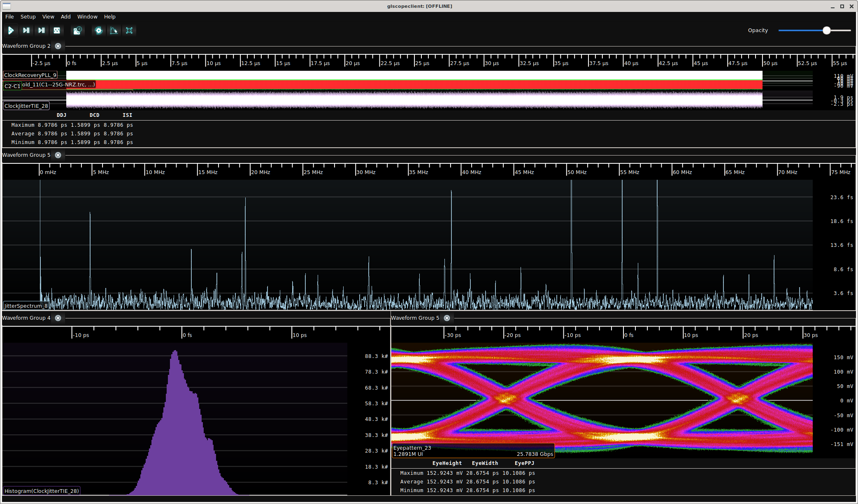Click the EyeHeight column header

[x=447, y=463]
